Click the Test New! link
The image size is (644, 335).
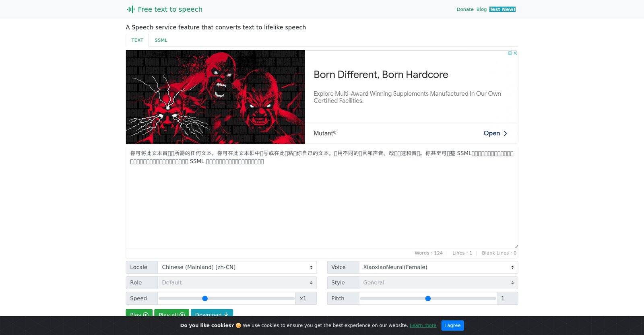502,9
